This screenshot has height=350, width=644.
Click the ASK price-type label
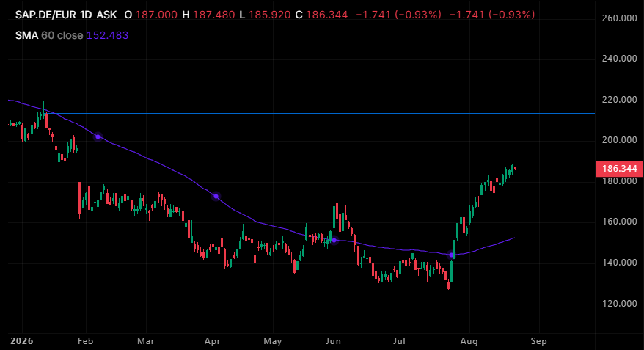pyautogui.click(x=107, y=15)
